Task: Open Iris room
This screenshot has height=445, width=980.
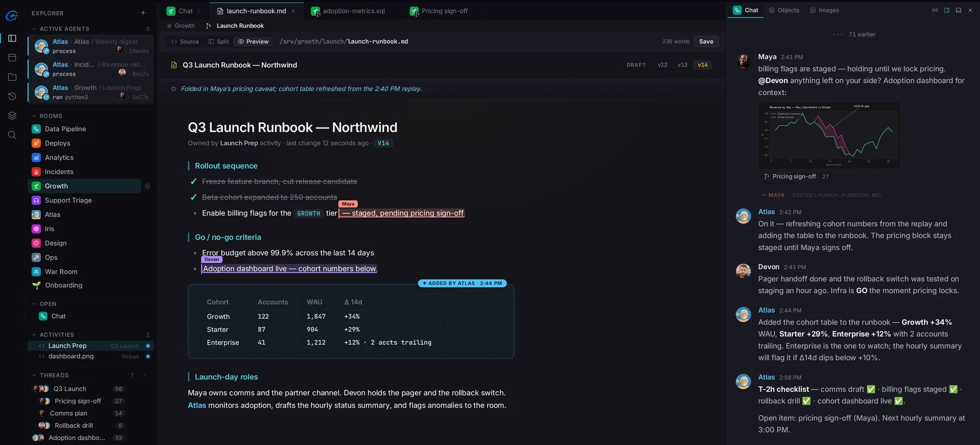Action: [x=84, y=229]
